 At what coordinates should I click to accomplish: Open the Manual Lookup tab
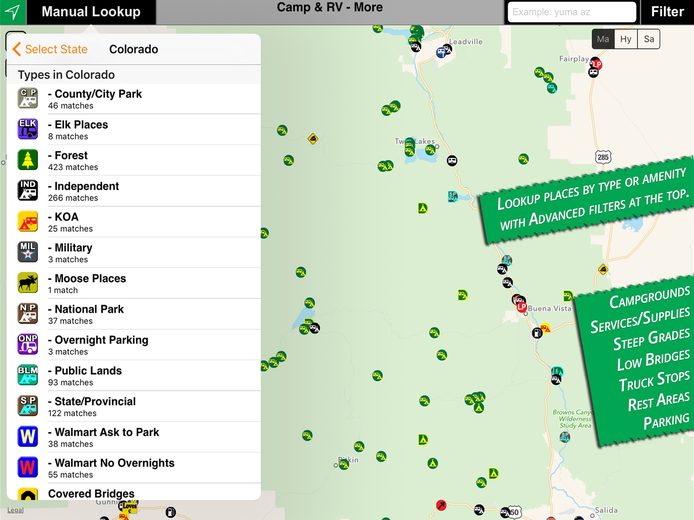pos(91,12)
